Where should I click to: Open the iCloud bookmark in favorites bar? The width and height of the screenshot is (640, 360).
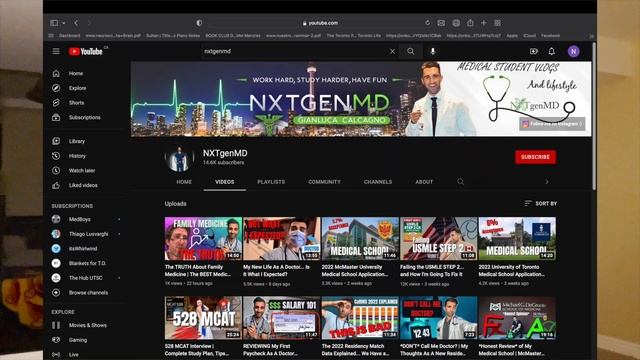[529, 36]
